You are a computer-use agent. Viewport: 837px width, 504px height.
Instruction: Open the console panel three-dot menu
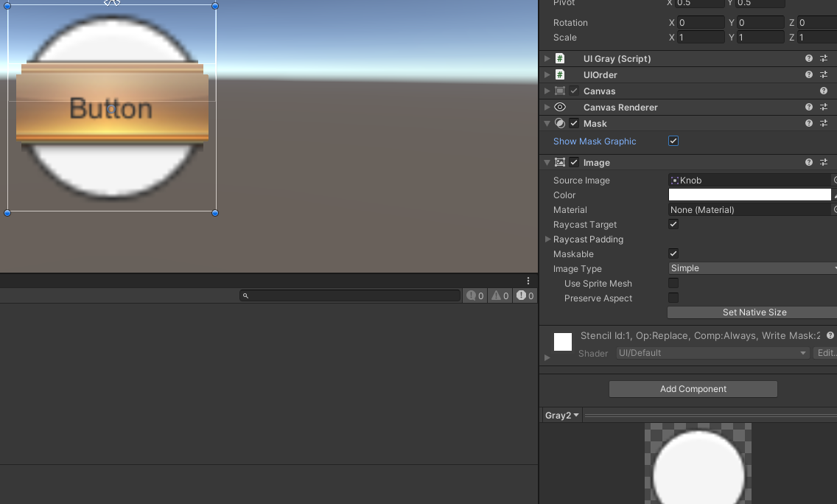(528, 281)
